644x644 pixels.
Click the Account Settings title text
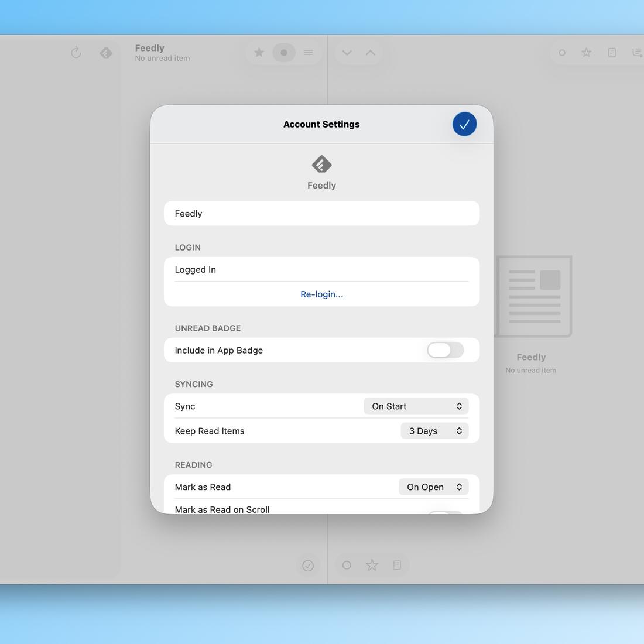321,124
